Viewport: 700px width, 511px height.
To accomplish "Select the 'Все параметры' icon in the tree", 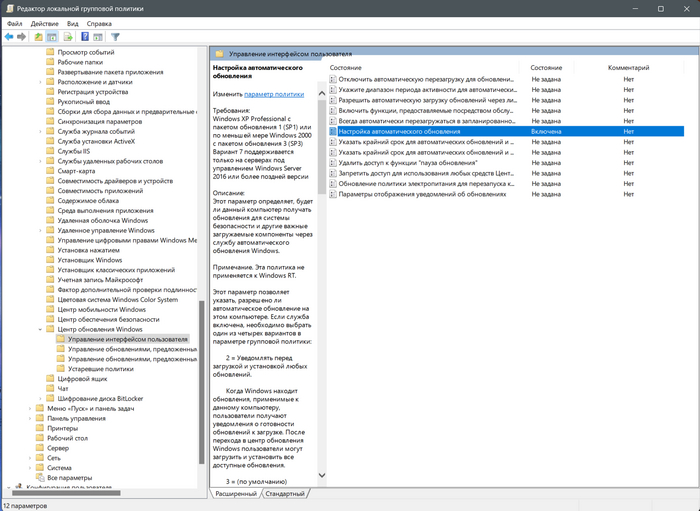I will point(39,478).
